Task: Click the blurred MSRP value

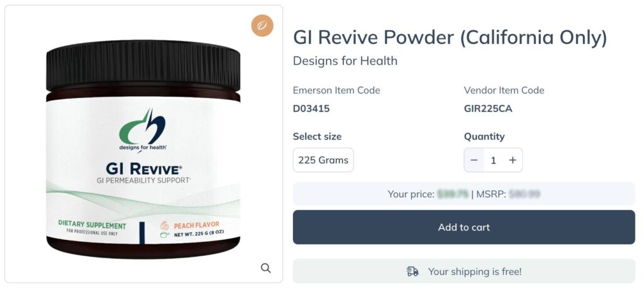Action: 524,194
